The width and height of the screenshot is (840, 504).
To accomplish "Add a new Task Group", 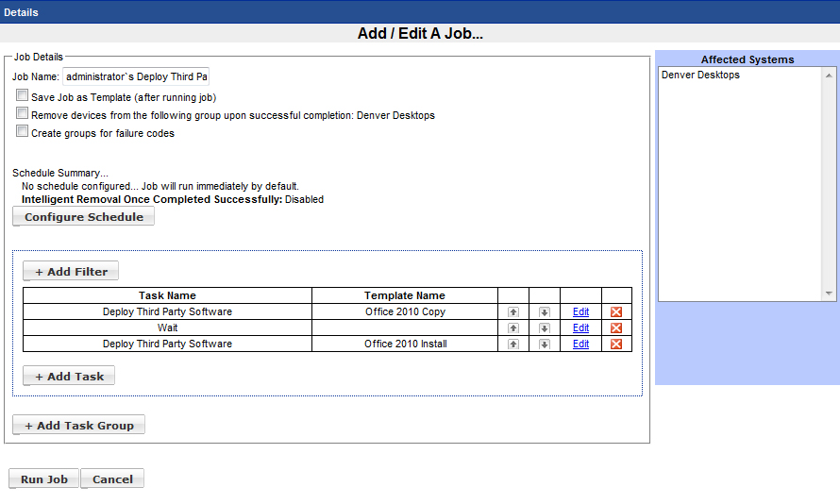I will pyautogui.click(x=78, y=426).
